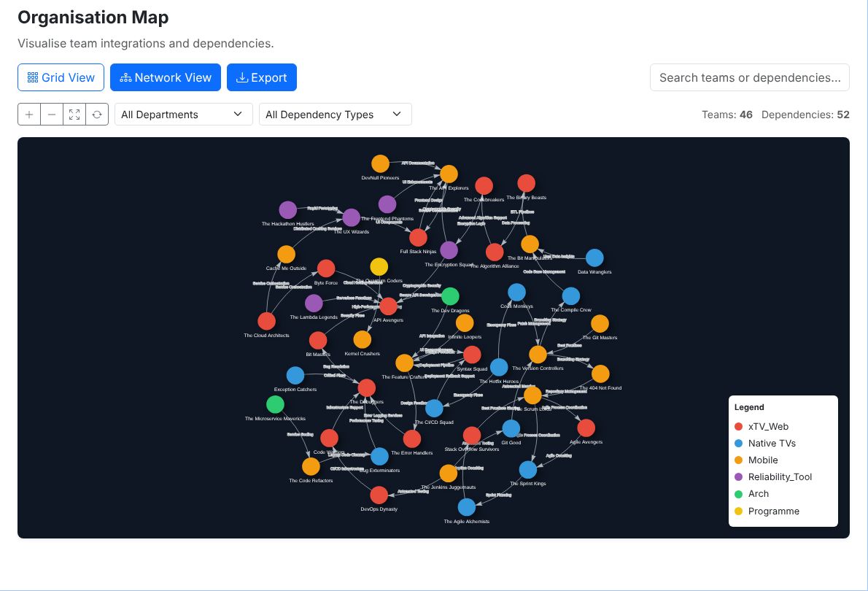
Task: Select the Bit Masters node
Action: point(318,341)
